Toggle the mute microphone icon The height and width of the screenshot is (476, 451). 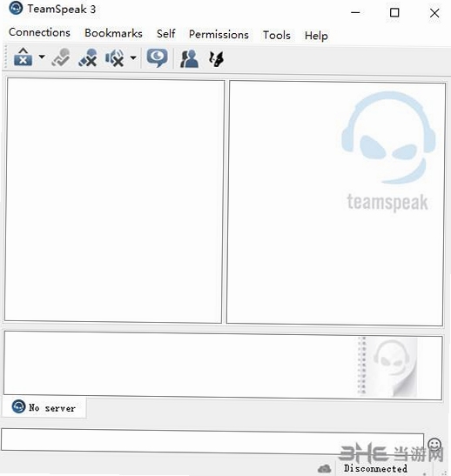(x=88, y=57)
